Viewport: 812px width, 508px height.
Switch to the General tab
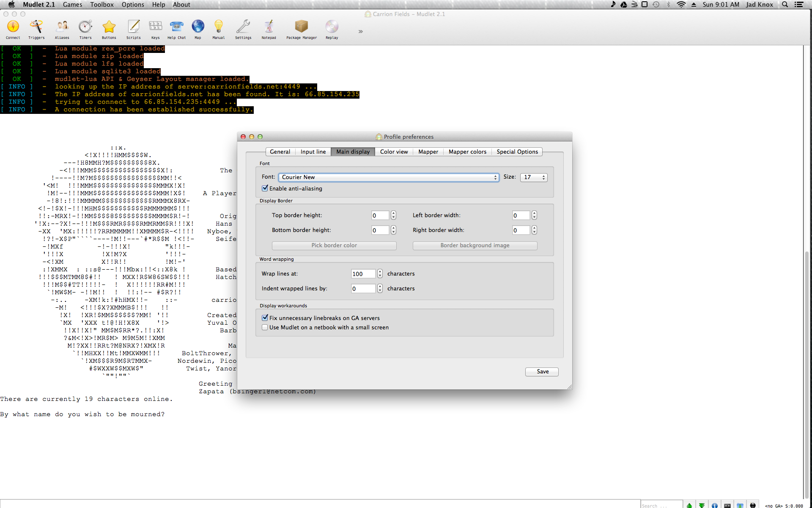(280, 152)
